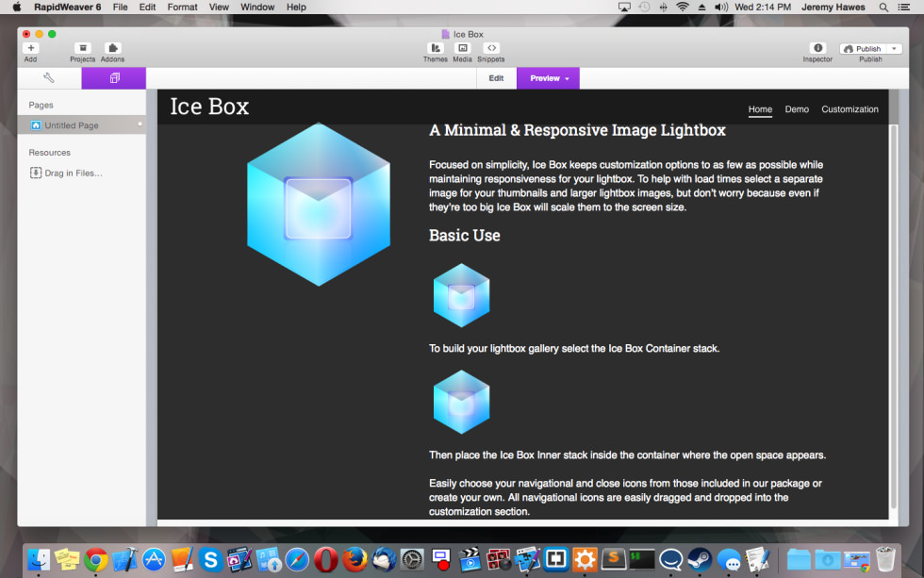The width and height of the screenshot is (924, 578).
Task: Open the Apple menu
Action: pos(17,7)
